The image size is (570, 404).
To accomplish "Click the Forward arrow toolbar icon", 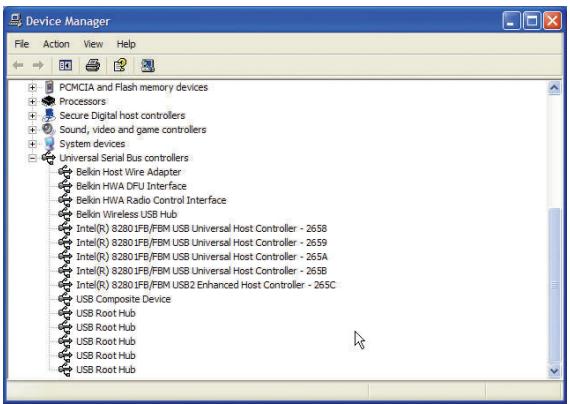I will pos(38,65).
